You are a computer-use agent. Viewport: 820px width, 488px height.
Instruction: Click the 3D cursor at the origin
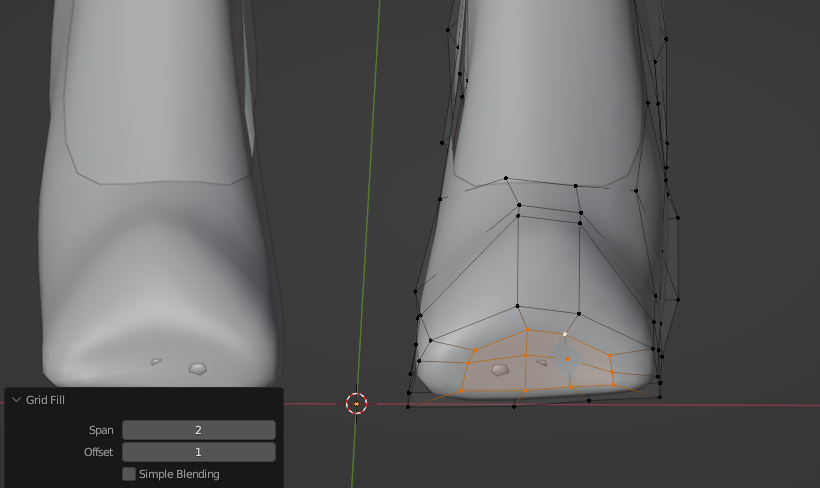click(x=357, y=404)
